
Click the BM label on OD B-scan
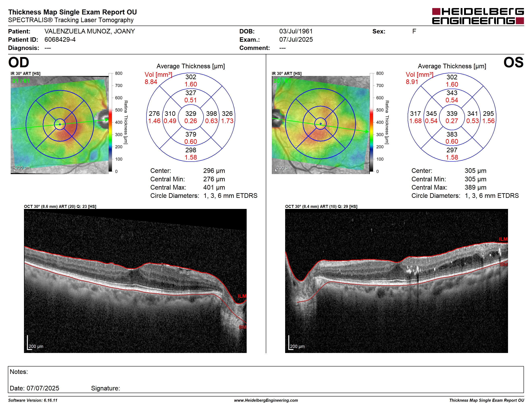[242, 327]
